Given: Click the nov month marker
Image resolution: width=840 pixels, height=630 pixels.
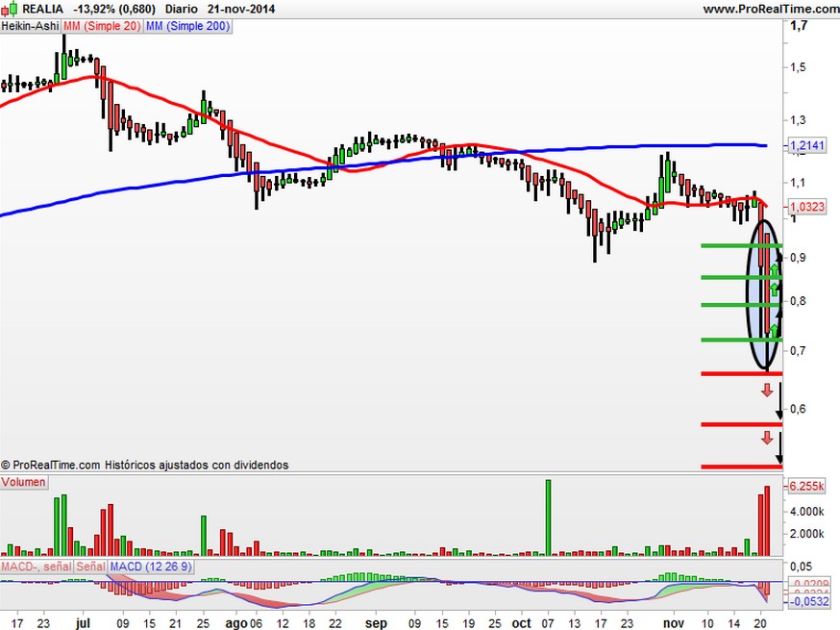Looking at the screenshot, I should (674, 623).
